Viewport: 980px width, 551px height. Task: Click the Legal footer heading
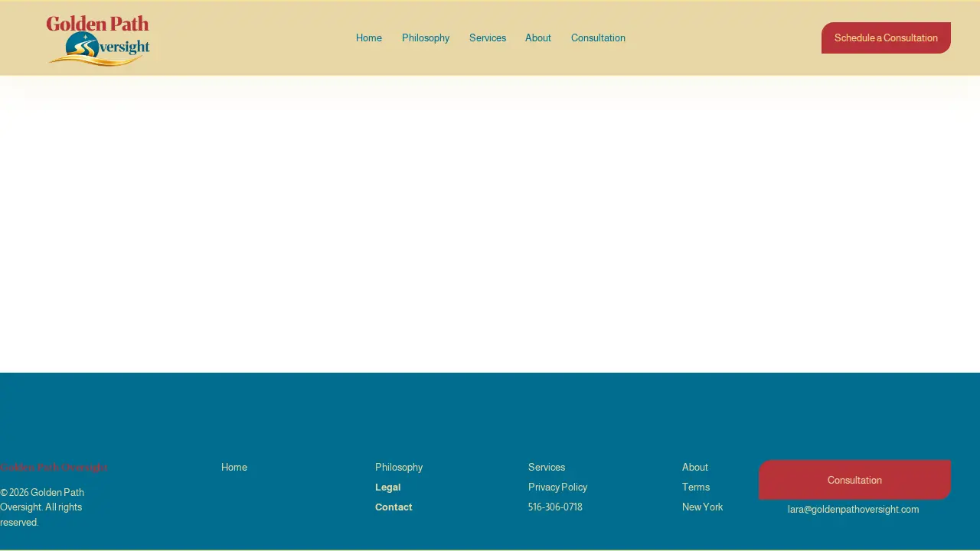click(387, 487)
